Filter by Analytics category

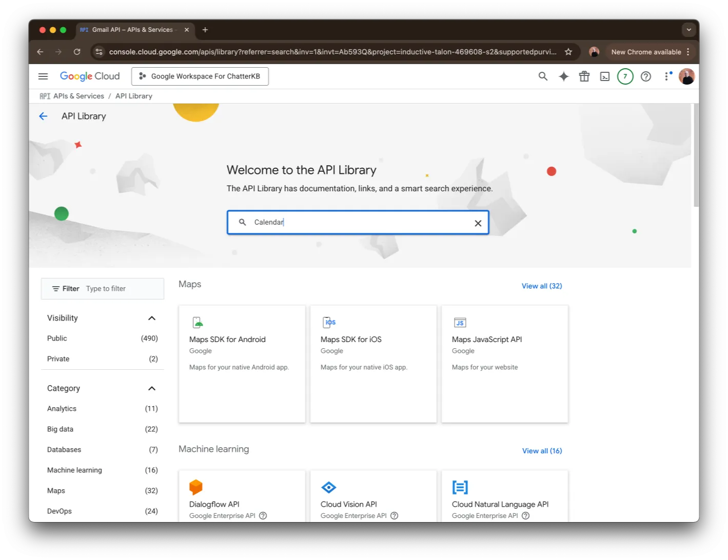(x=103, y=409)
